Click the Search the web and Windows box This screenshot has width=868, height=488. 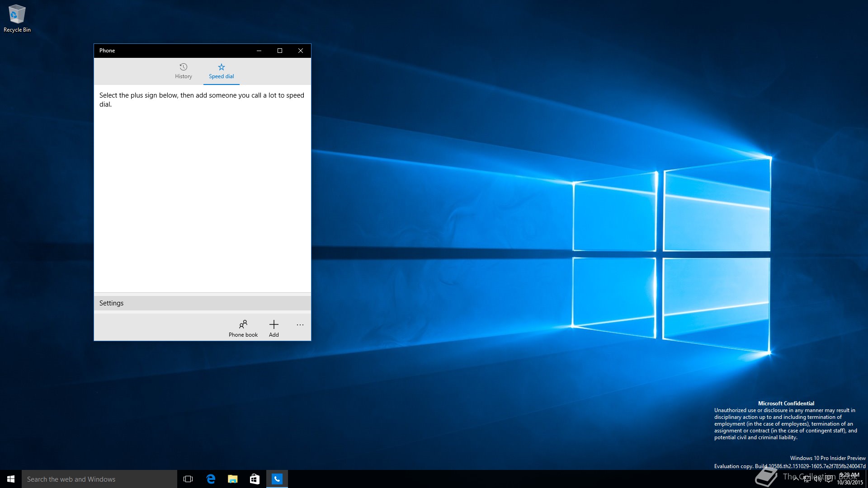(99, 479)
